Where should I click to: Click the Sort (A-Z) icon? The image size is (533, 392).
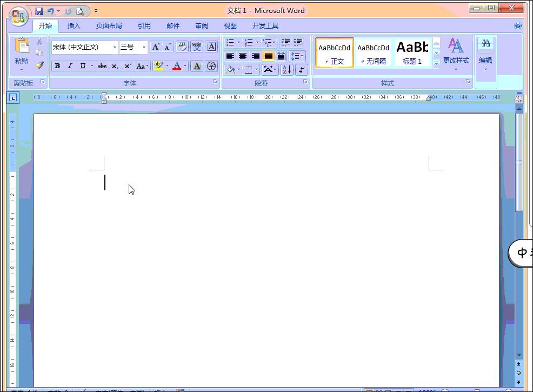(x=287, y=70)
